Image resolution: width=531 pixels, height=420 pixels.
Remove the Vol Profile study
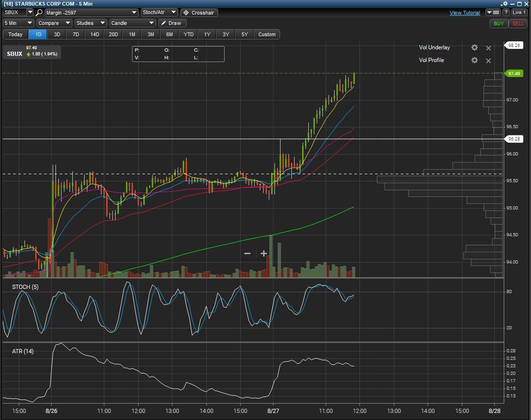tap(488, 61)
